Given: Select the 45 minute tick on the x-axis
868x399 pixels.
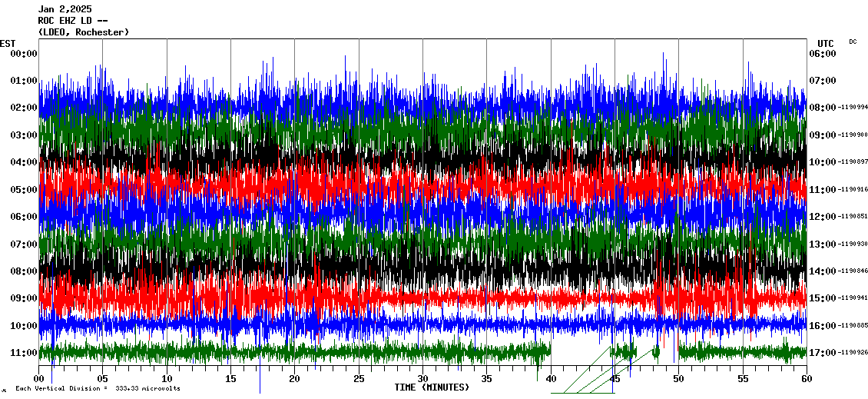Looking at the screenshot, I should tap(615, 378).
